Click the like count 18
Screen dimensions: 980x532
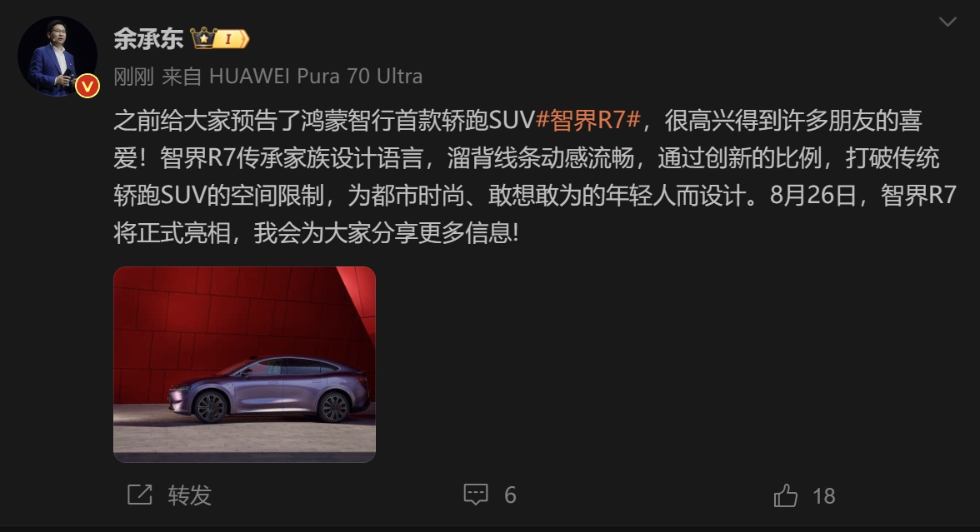[823, 496]
